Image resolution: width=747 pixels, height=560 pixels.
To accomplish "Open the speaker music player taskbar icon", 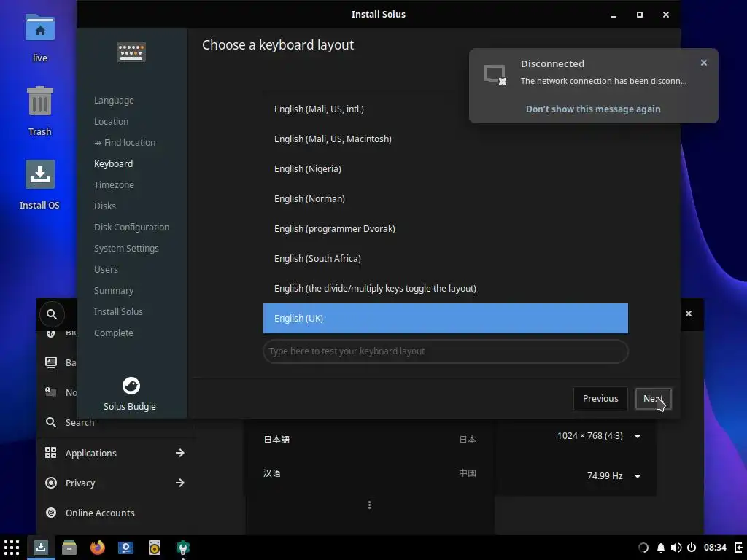I will coord(155,548).
